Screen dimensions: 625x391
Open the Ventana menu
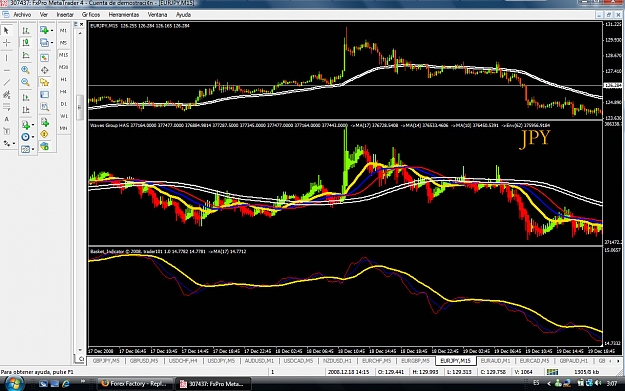coord(157,15)
